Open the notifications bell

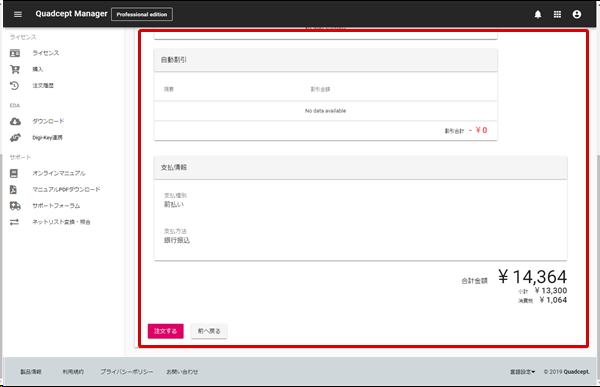coord(538,14)
